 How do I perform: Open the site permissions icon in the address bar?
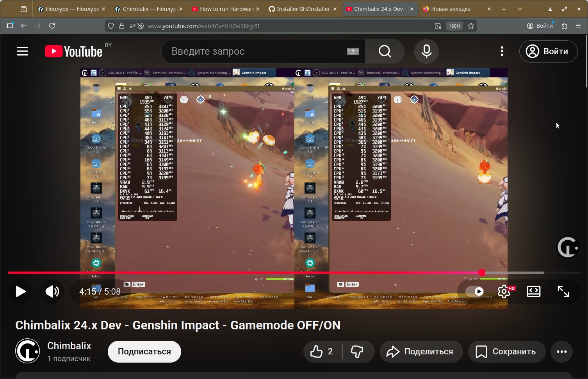[133, 26]
